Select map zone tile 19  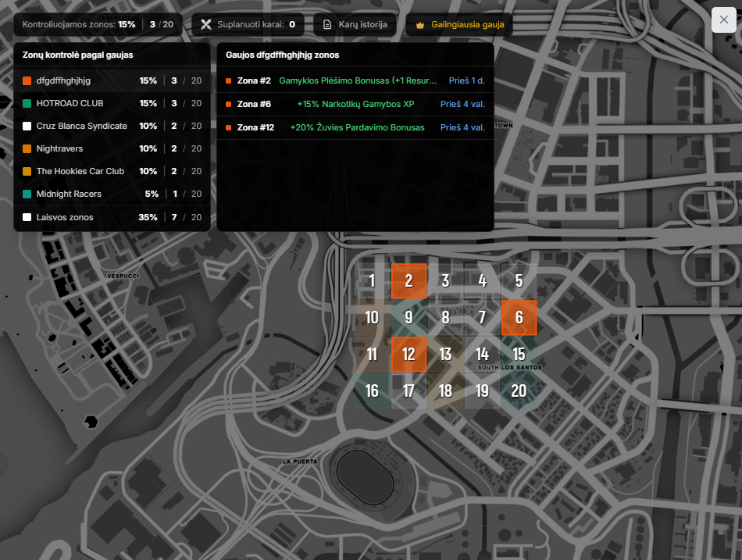point(482,391)
